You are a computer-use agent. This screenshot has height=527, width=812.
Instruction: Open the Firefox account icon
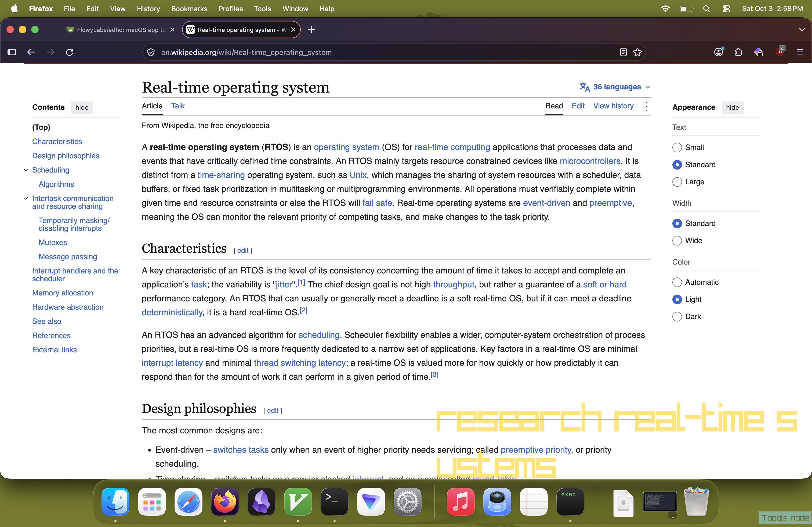pos(719,52)
